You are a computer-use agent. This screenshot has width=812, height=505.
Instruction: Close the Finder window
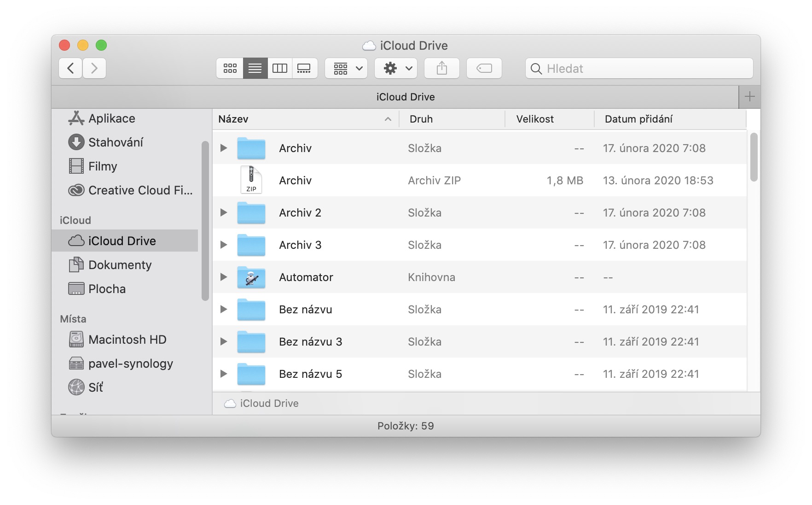point(64,45)
